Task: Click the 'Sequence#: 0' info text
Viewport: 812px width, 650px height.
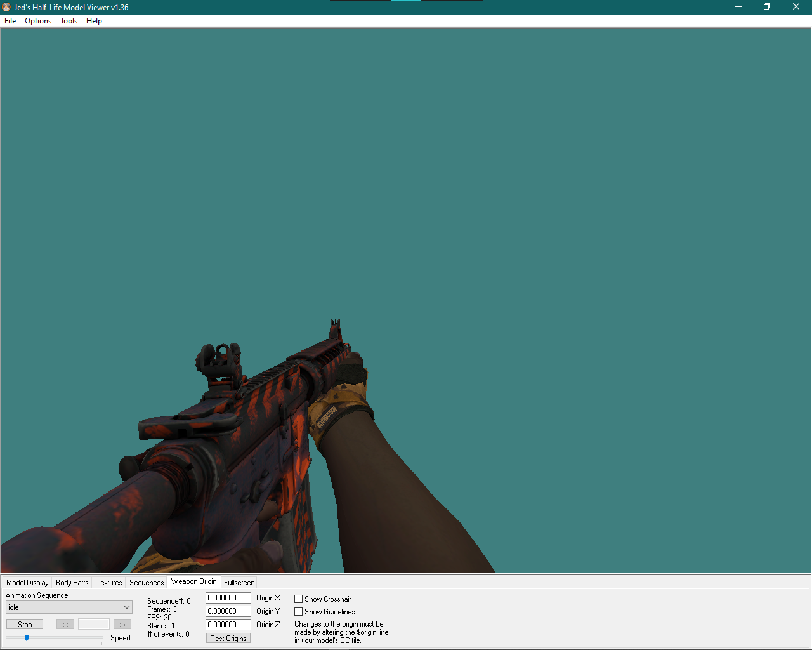Action: (169, 601)
